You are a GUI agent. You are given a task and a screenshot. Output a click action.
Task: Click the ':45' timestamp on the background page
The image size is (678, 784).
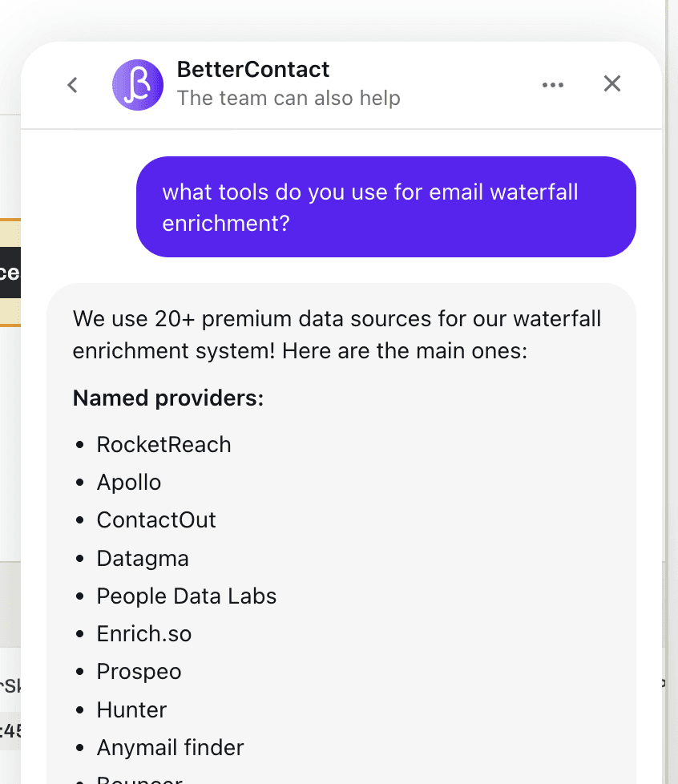coord(10,731)
